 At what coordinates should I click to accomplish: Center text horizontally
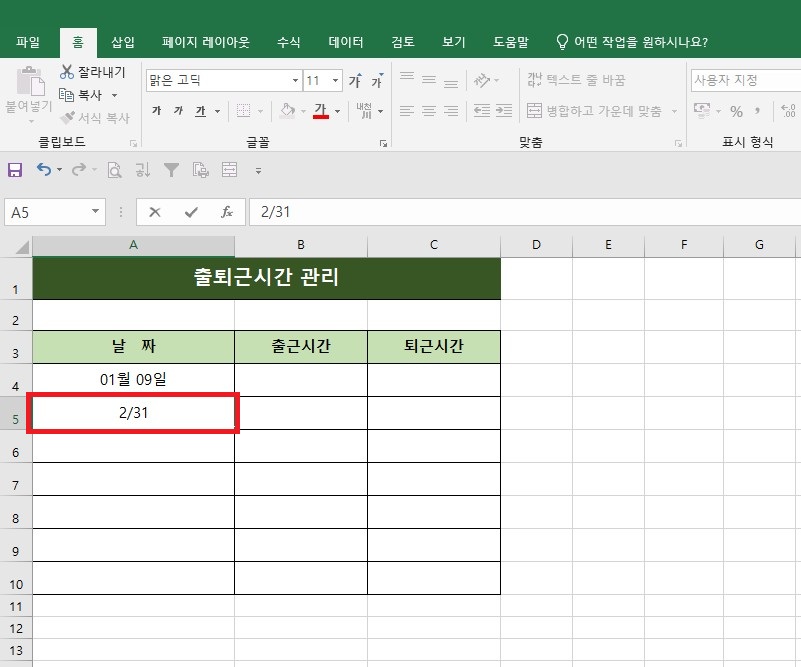(x=429, y=110)
